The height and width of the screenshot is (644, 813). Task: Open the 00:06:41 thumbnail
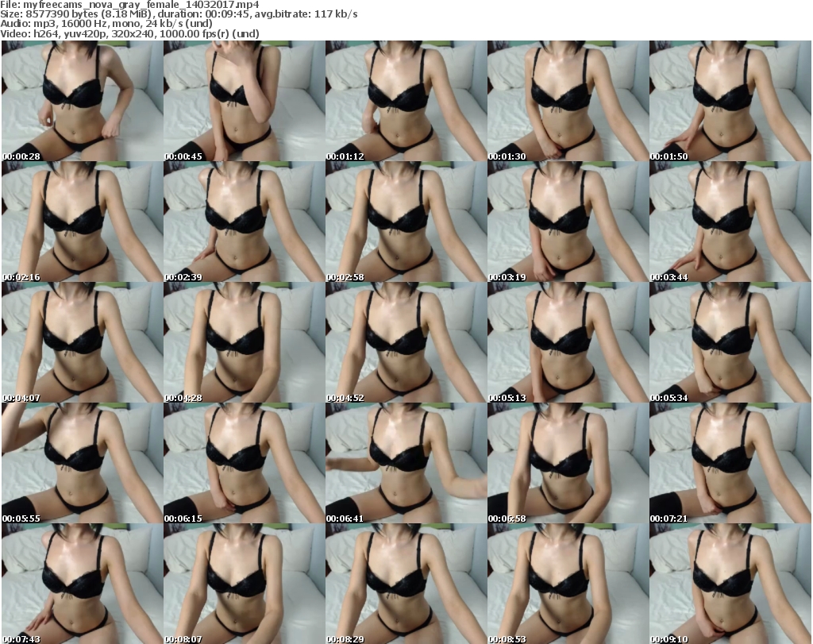[406, 464]
